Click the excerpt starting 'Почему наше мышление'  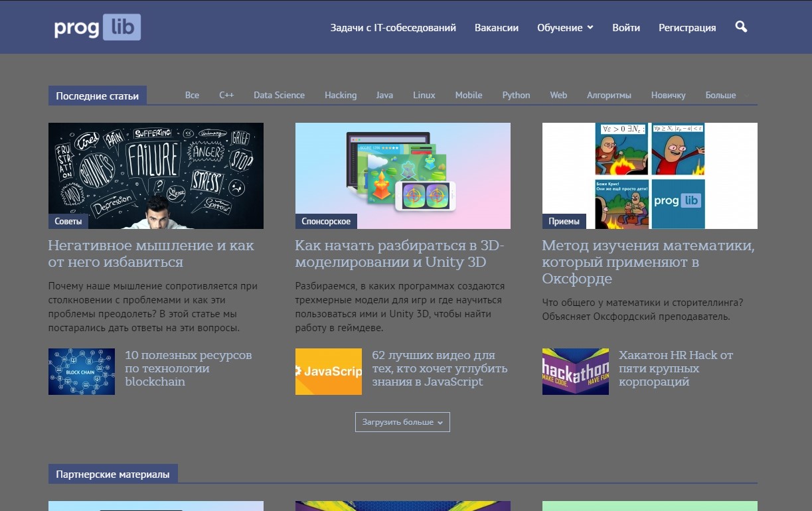point(153,307)
